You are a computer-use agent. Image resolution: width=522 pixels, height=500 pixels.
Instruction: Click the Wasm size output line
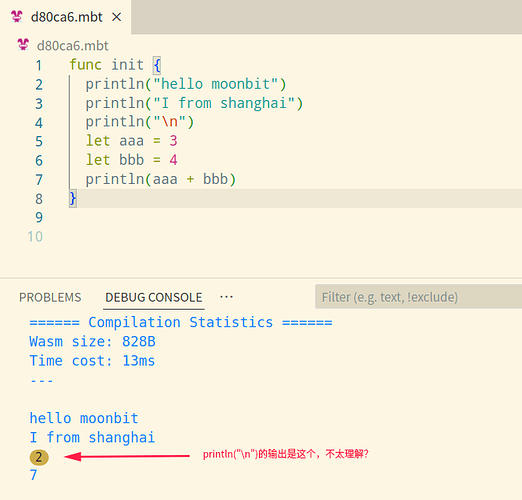click(92, 342)
